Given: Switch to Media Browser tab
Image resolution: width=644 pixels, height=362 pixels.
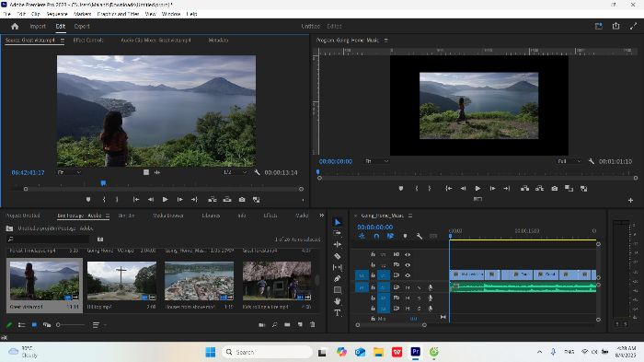Looking at the screenshot, I should point(168,216).
